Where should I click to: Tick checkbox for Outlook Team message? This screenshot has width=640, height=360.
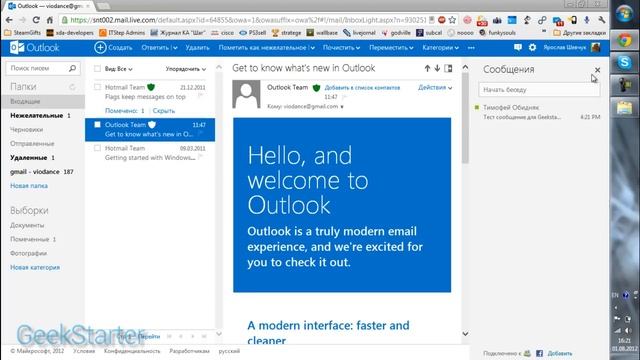coord(97,124)
